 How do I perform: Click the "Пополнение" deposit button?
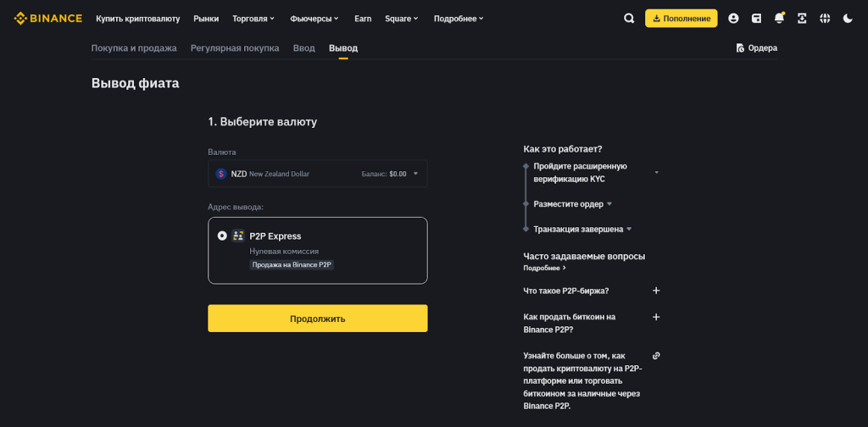coord(681,18)
